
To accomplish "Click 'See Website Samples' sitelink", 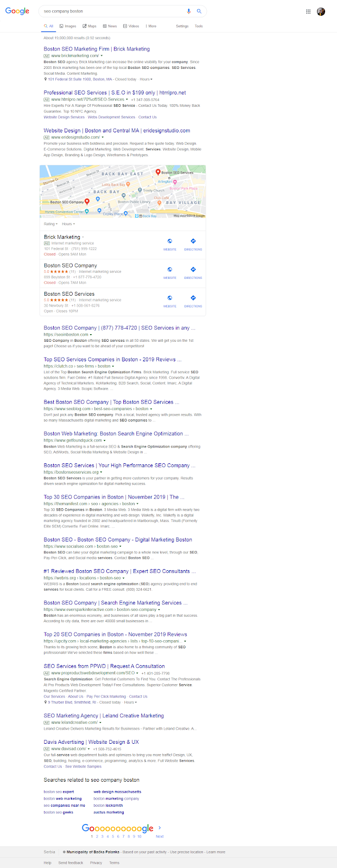I will pyautogui.click(x=83, y=767).
